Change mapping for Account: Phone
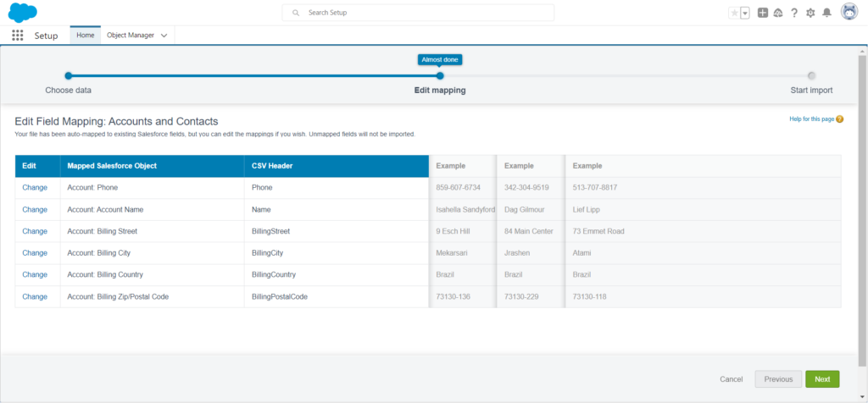Image resolution: width=868 pixels, height=403 pixels. tap(35, 187)
